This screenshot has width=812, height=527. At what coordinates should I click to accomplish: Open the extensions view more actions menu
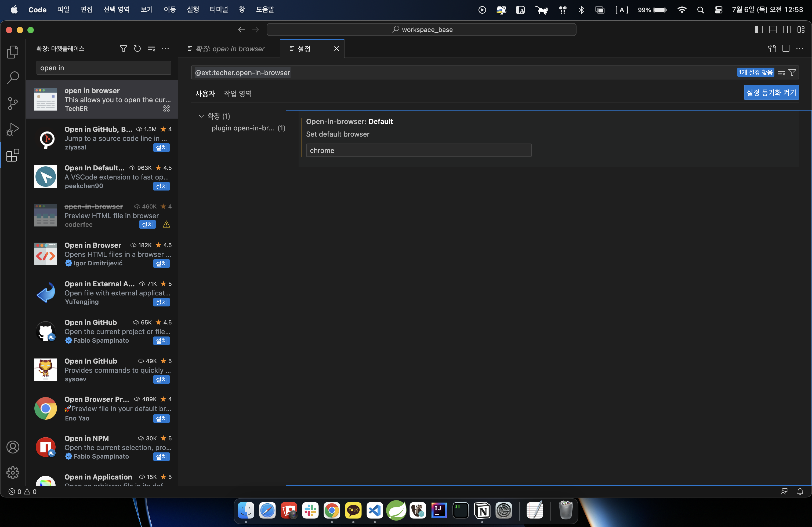coord(165,49)
